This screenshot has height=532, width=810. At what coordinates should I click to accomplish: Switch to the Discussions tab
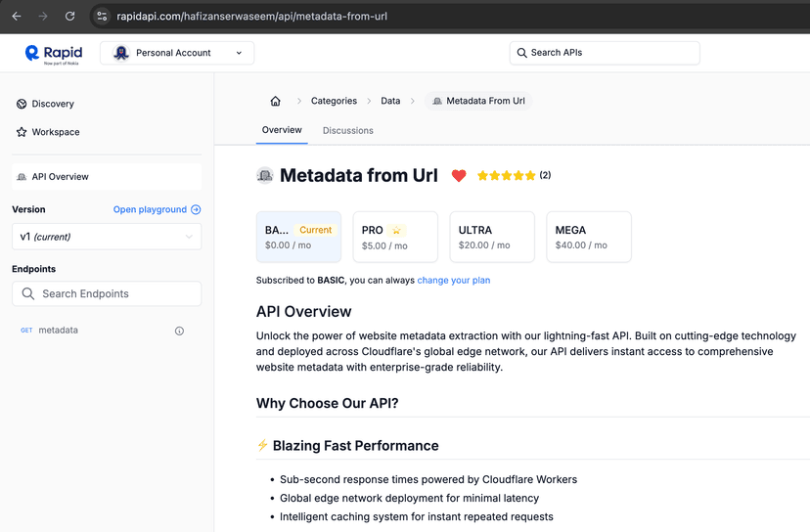[x=348, y=131]
